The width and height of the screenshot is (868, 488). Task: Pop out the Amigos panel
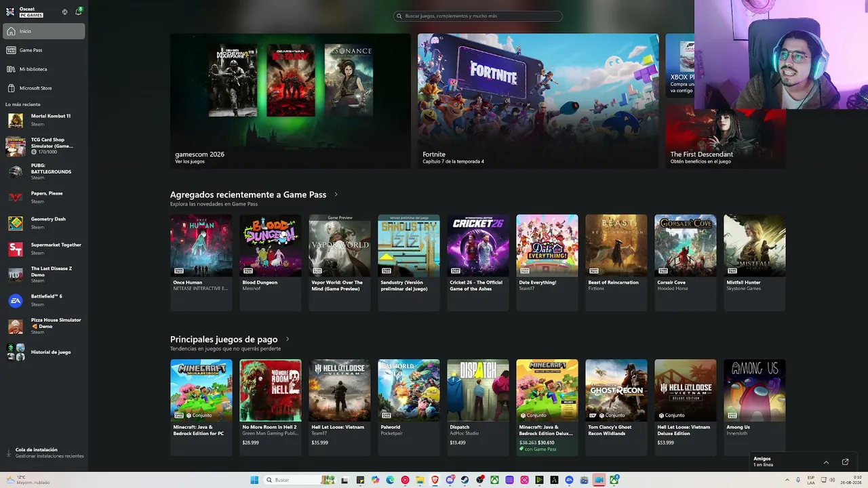[845, 462]
